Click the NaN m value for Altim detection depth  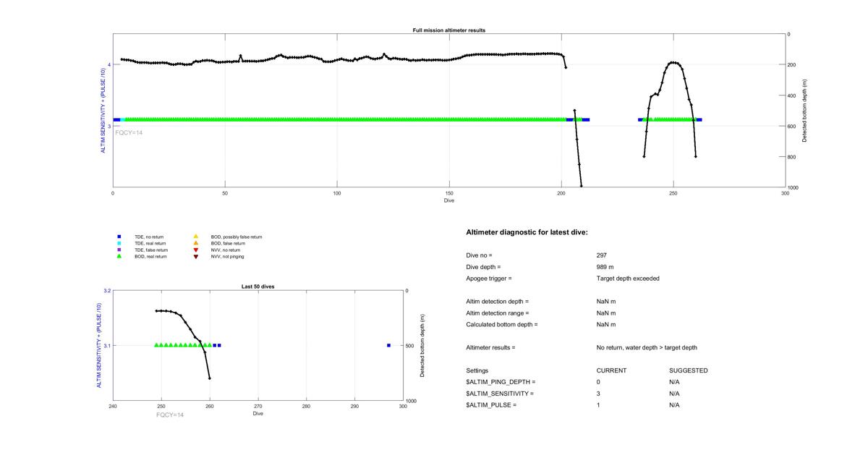pyautogui.click(x=606, y=302)
